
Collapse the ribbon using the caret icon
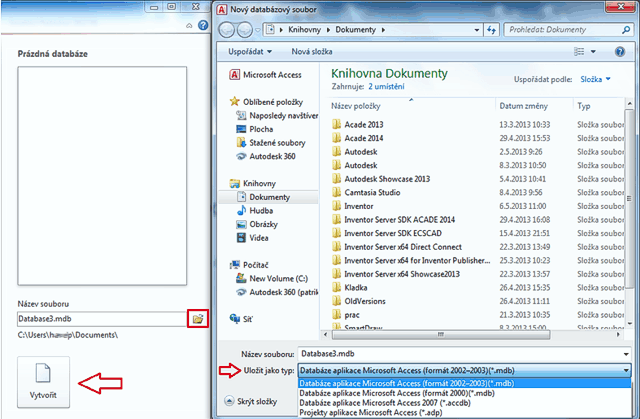click(189, 26)
